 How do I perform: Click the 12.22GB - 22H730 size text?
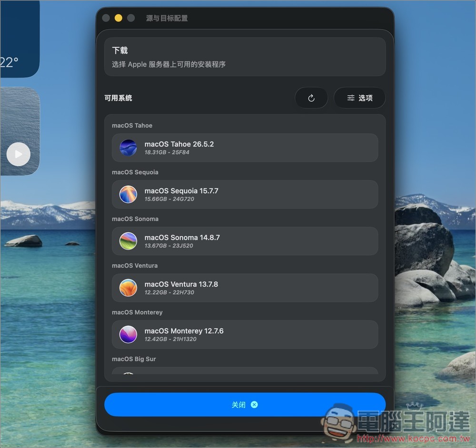[x=169, y=292]
